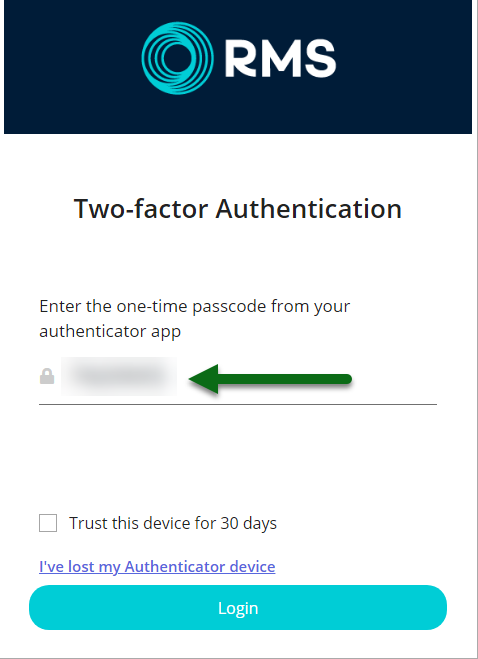Click the dark navy header banner
This screenshot has height=659, width=478.
click(238, 67)
